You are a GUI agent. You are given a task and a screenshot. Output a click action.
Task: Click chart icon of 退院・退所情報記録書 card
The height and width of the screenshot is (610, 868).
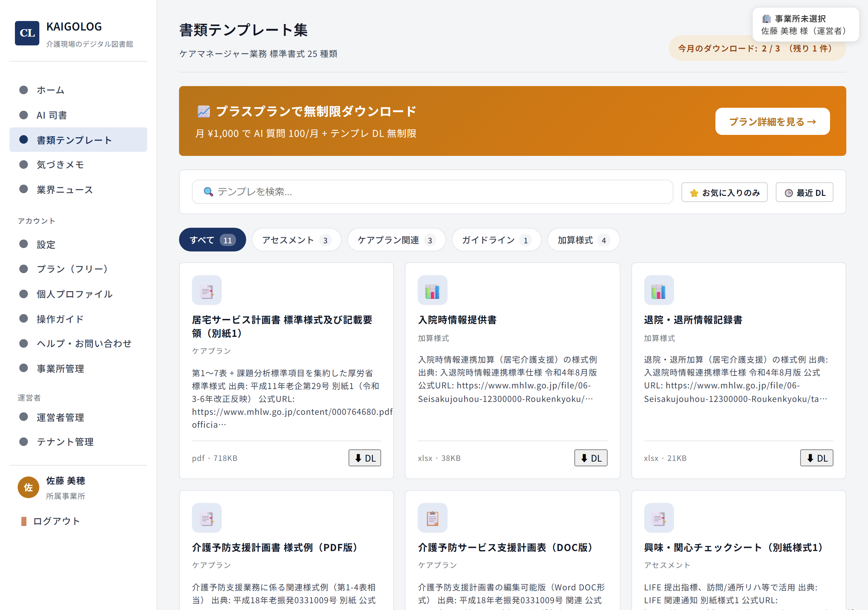[658, 290]
